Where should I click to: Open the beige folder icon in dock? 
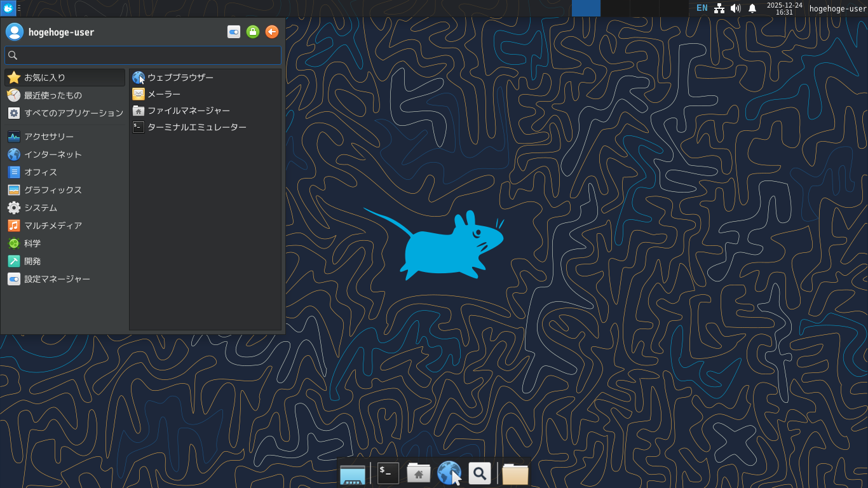(x=515, y=473)
